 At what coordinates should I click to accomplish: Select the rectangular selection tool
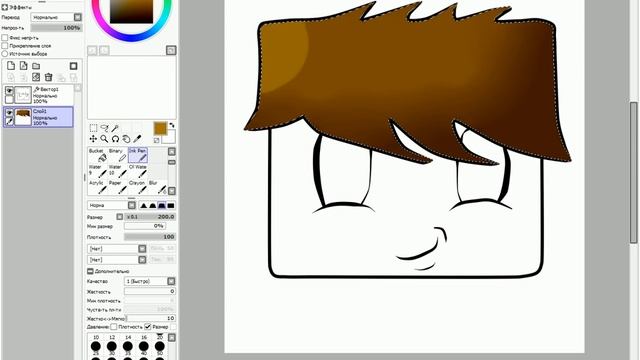pyautogui.click(x=93, y=128)
